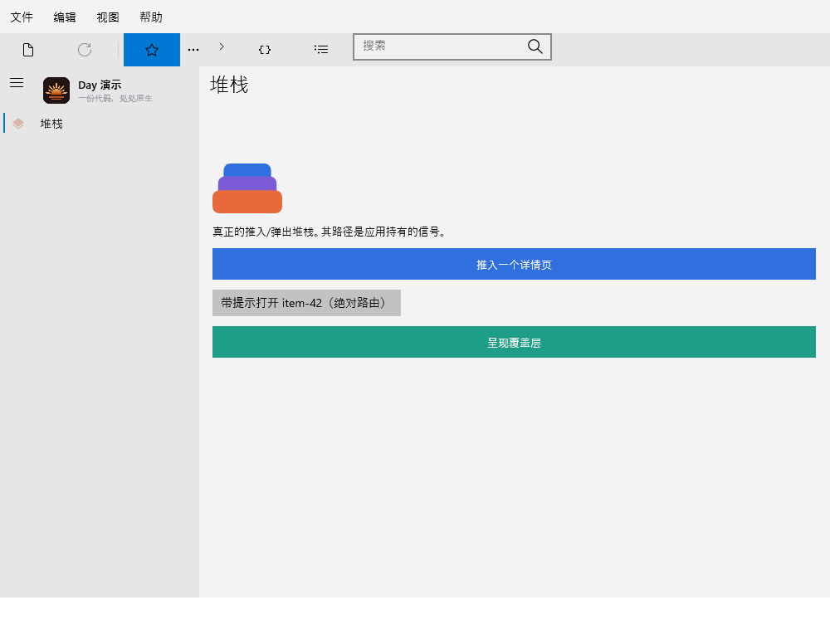Click the 堆栈 page heading
Viewport: 830px width, 644px height.
pos(229,85)
